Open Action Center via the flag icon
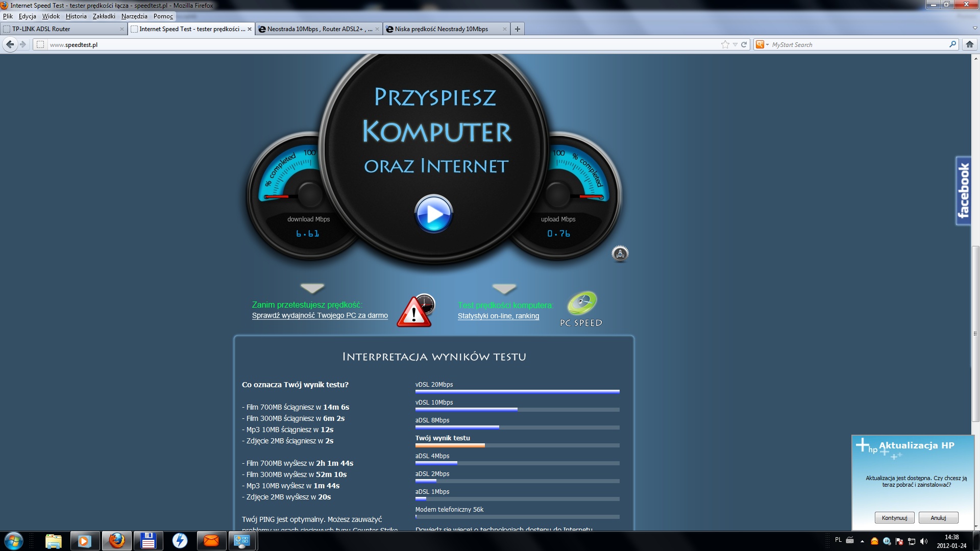980x551 pixels. [x=899, y=541]
